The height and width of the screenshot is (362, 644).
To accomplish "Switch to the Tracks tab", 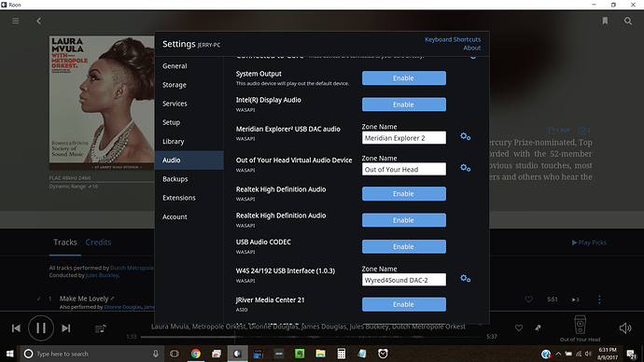I will tap(65, 243).
